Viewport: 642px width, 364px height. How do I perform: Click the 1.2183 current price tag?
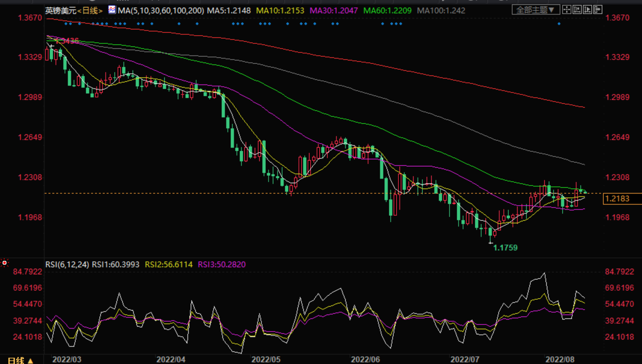click(618, 199)
